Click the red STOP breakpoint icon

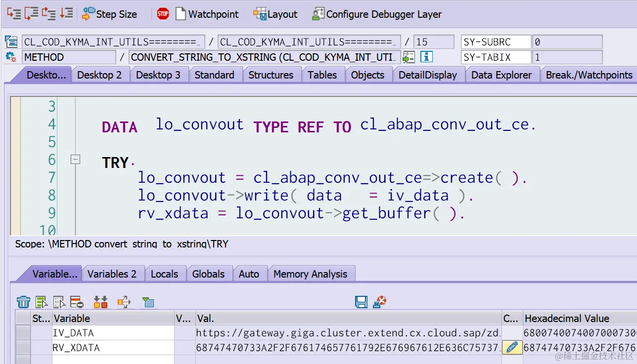tap(163, 14)
